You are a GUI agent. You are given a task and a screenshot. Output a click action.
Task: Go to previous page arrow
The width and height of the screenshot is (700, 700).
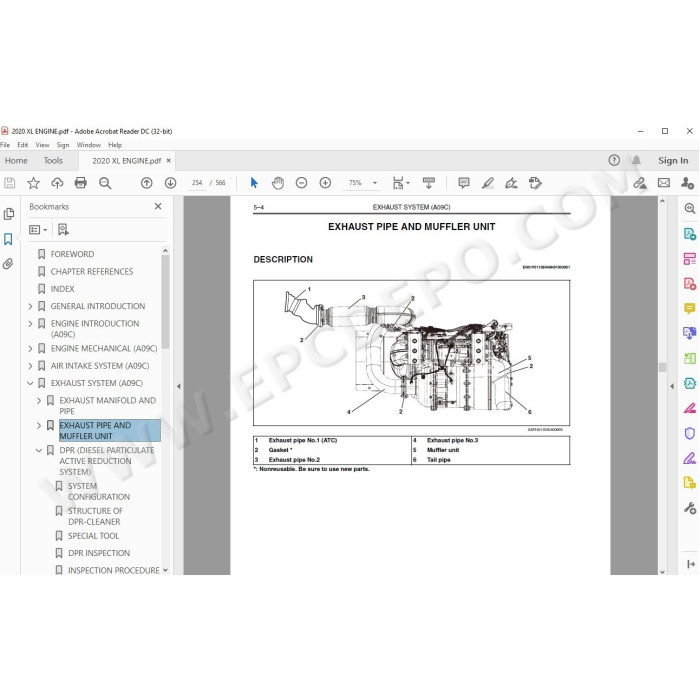tap(146, 183)
